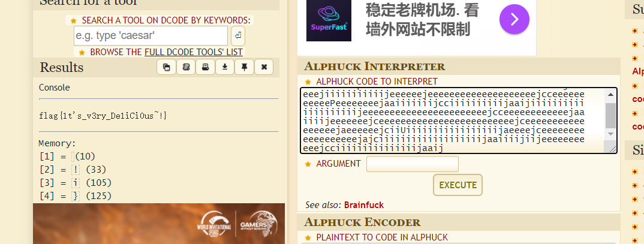Click the code textarea scrollbar thumb
This screenshot has height=244, width=644.
click(611, 116)
